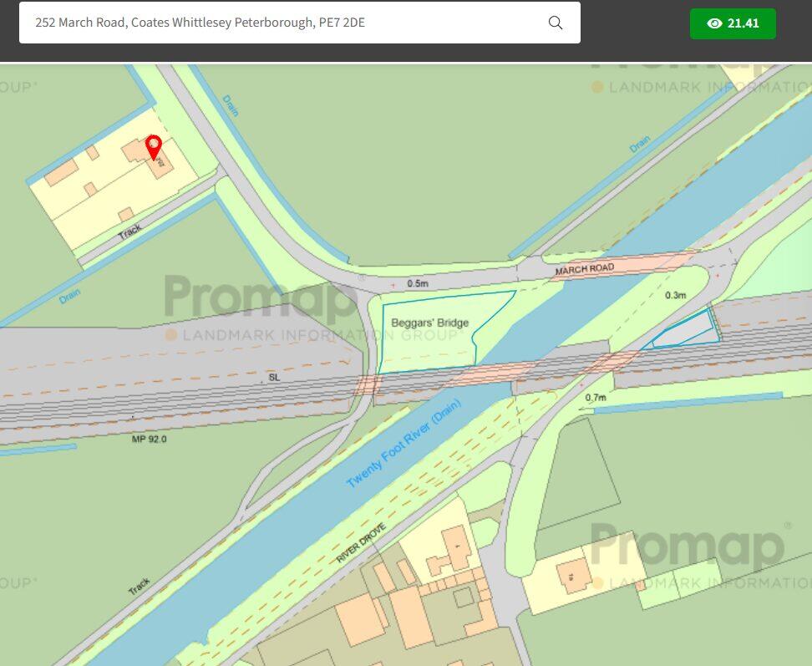Focus the address search field
Image resolution: width=812 pixels, height=666 pixels.
pyautogui.click(x=299, y=23)
